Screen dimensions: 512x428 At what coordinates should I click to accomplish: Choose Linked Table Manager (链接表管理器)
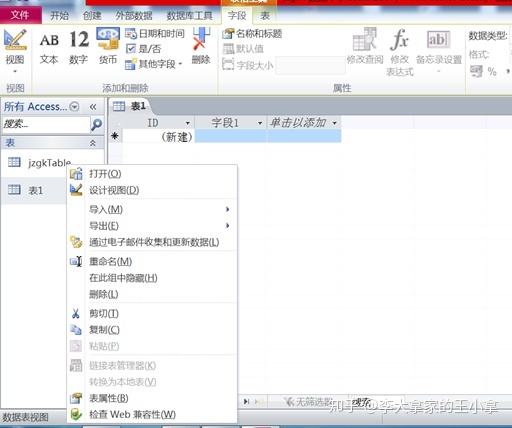[153, 366]
